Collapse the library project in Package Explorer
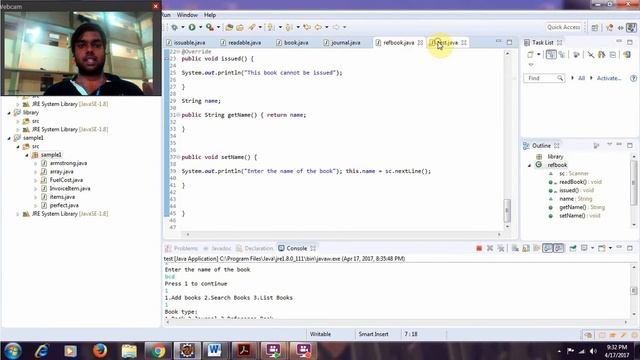This screenshot has width=640, height=360. [9, 113]
